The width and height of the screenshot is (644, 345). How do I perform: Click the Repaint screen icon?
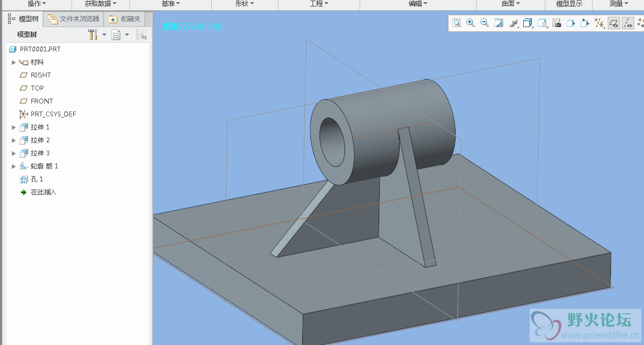pos(499,23)
